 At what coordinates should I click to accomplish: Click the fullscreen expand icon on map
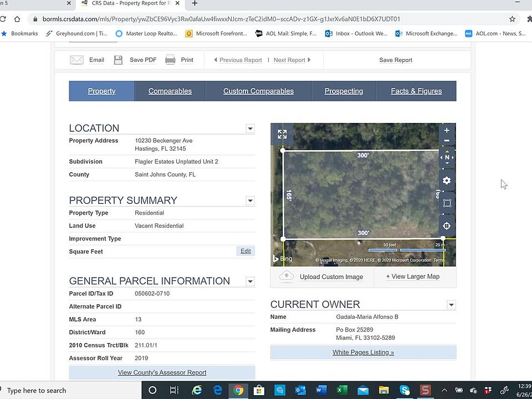coord(282,134)
